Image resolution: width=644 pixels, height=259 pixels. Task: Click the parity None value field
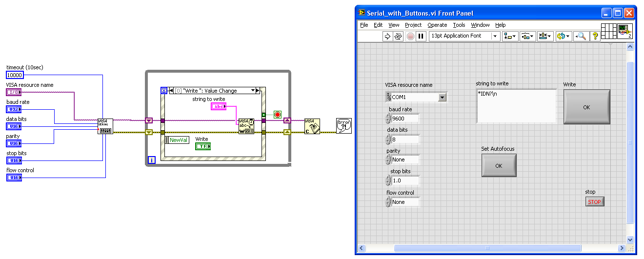coord(405,159)
